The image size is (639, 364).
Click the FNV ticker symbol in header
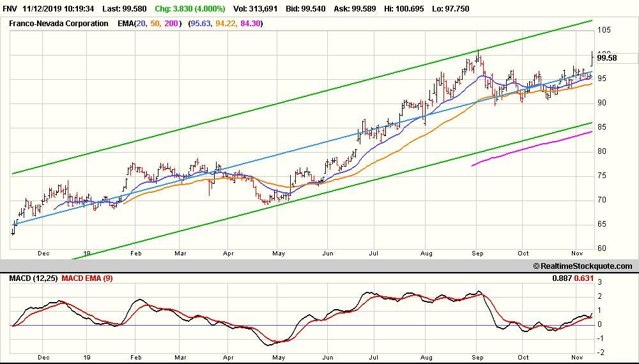[10, 8]
